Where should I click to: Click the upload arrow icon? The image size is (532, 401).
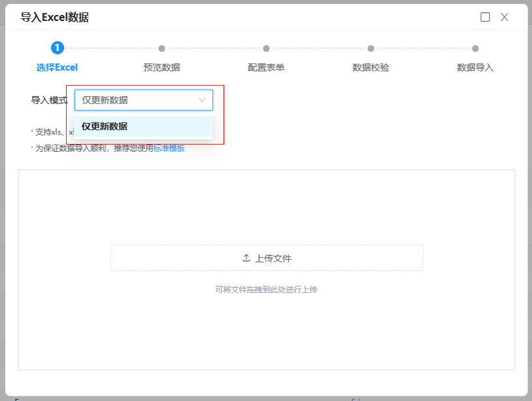(x=246, y=258)
